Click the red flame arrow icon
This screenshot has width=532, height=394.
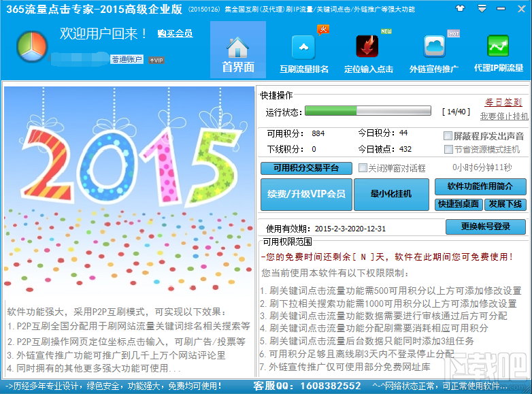coord(367,46)
